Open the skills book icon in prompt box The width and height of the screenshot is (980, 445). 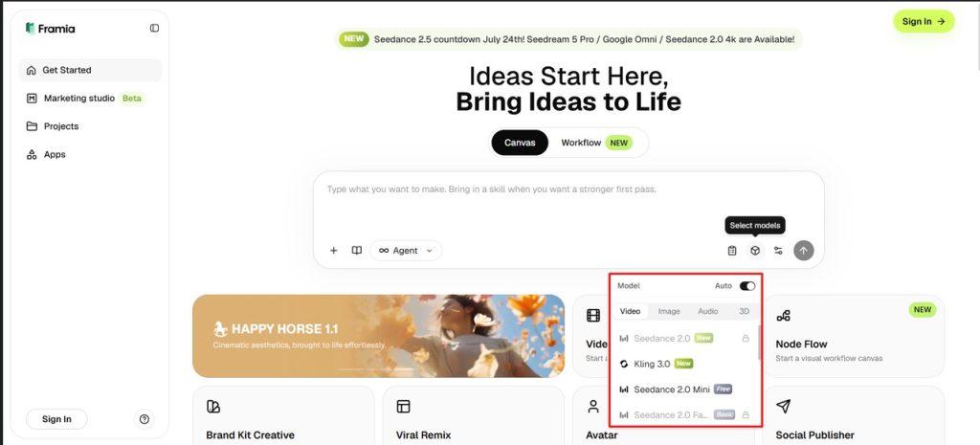356,251
